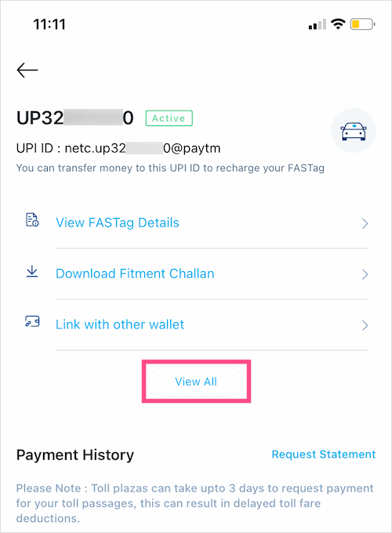This screenshot has width=392, height=533.
Task: Open Link with other wallet chevron
Action: click(365, 325)
